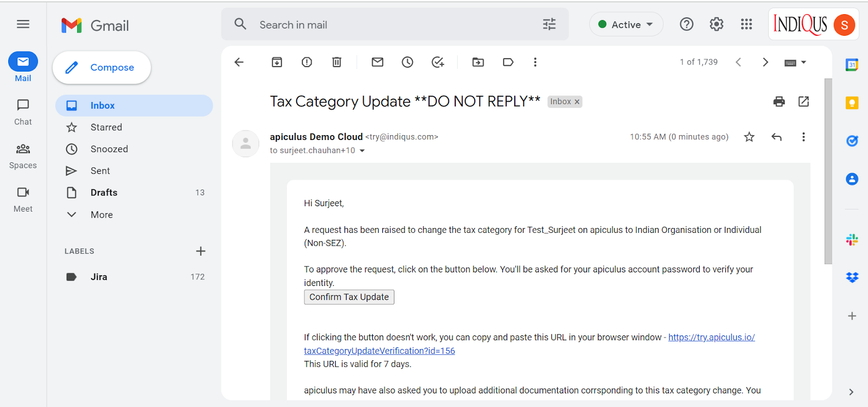
Task: Switch to the Spaces section
Action: [23, 156]
